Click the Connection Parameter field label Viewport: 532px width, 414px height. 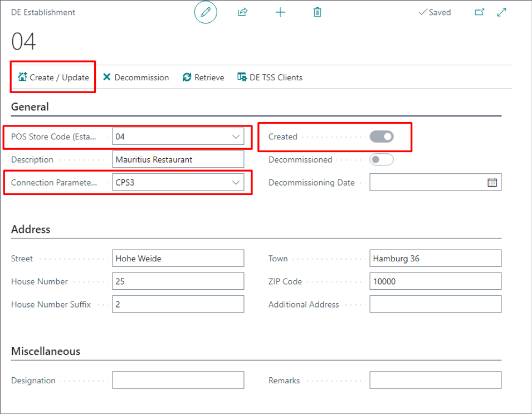tap(54, 183)
